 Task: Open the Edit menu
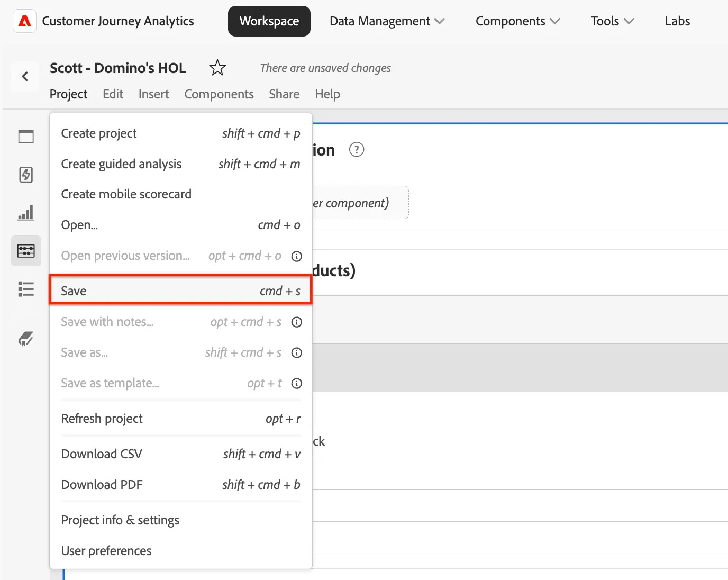pyautogui.click(x=113, y=94)
